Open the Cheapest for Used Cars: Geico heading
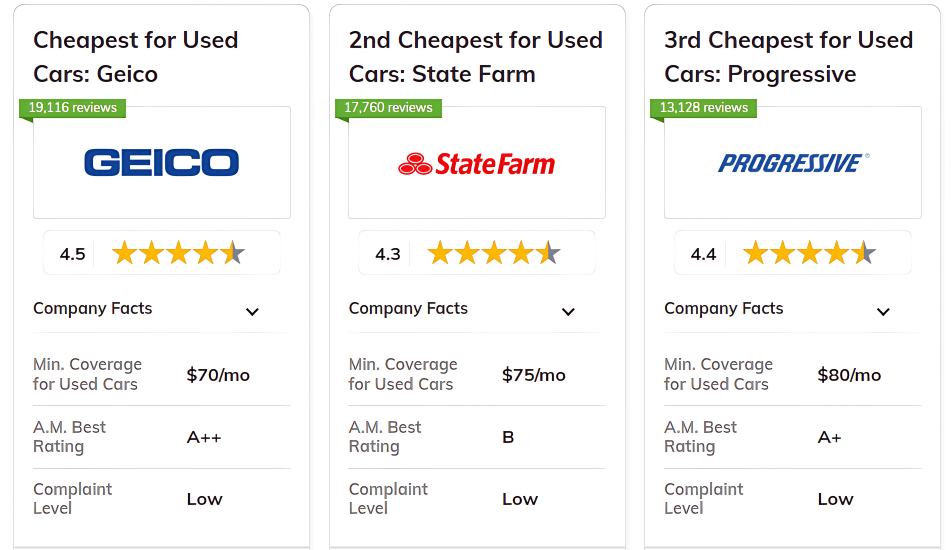 point(135,57)
